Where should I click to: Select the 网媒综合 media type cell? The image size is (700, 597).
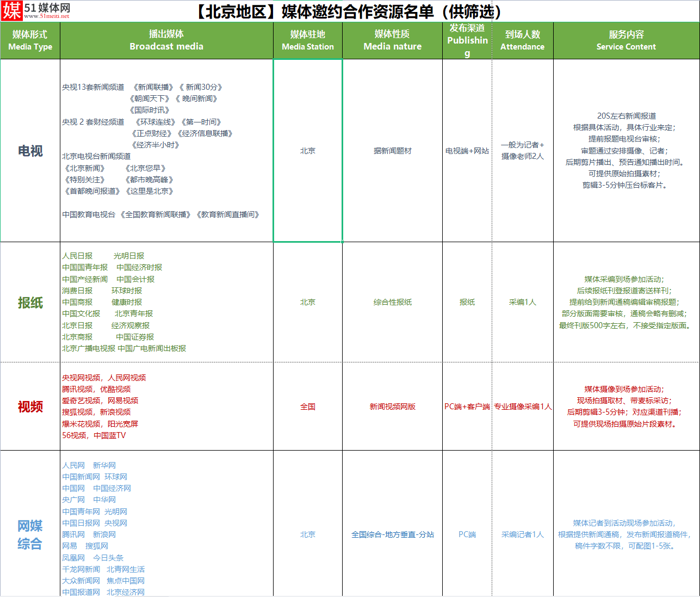click(30, 524)
